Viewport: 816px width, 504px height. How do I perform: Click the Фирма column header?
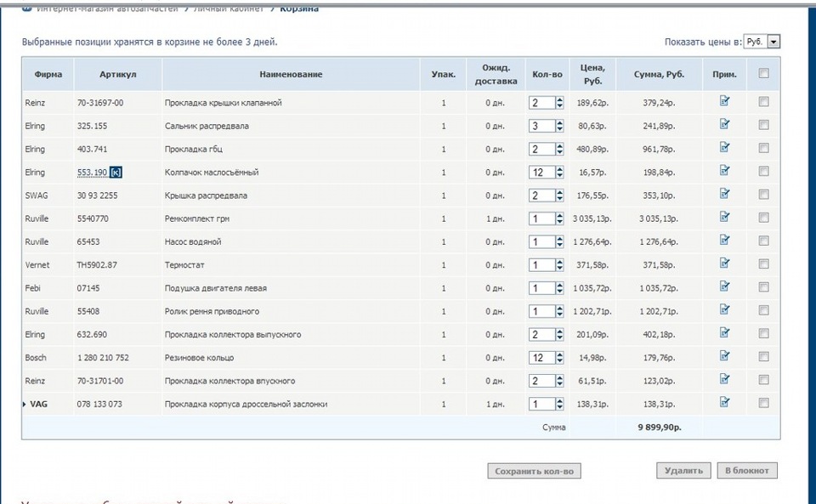[48, 75]
